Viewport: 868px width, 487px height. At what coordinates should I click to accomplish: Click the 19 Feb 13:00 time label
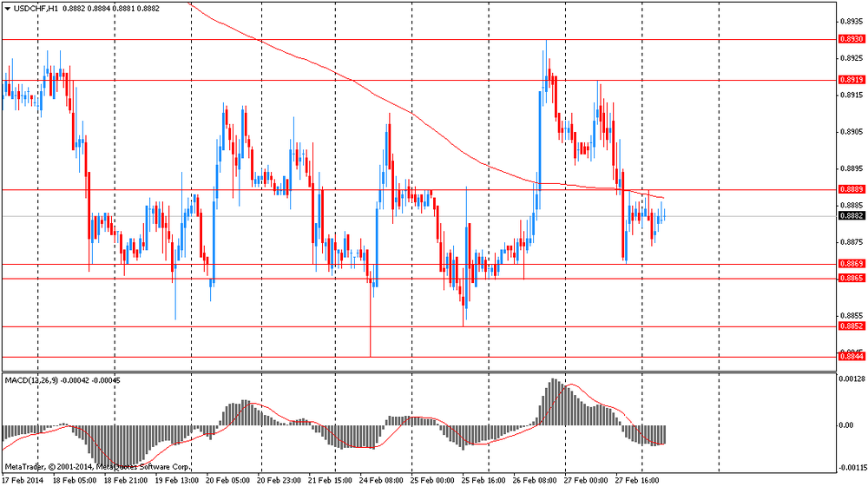click(176, 480)
